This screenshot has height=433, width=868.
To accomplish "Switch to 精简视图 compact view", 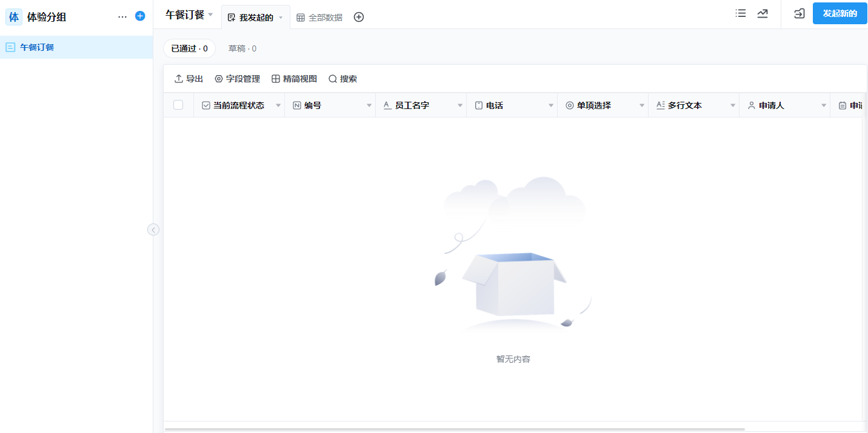I will (295, 78).
